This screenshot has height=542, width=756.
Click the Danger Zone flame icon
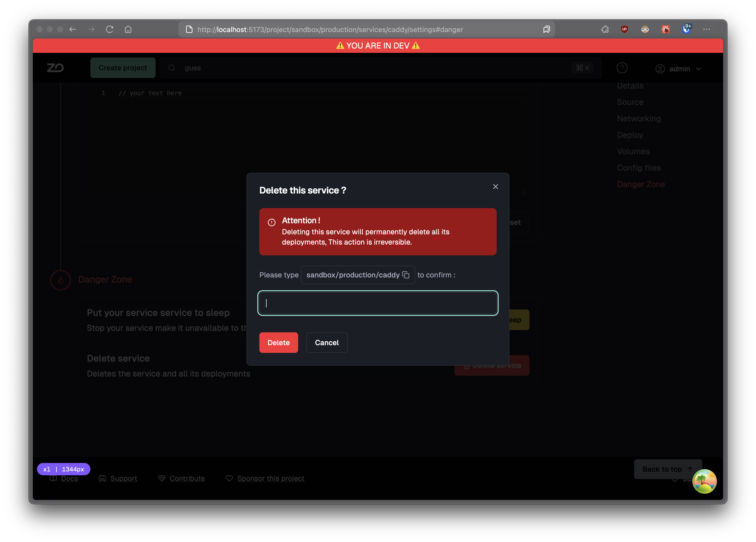[60, 280]
